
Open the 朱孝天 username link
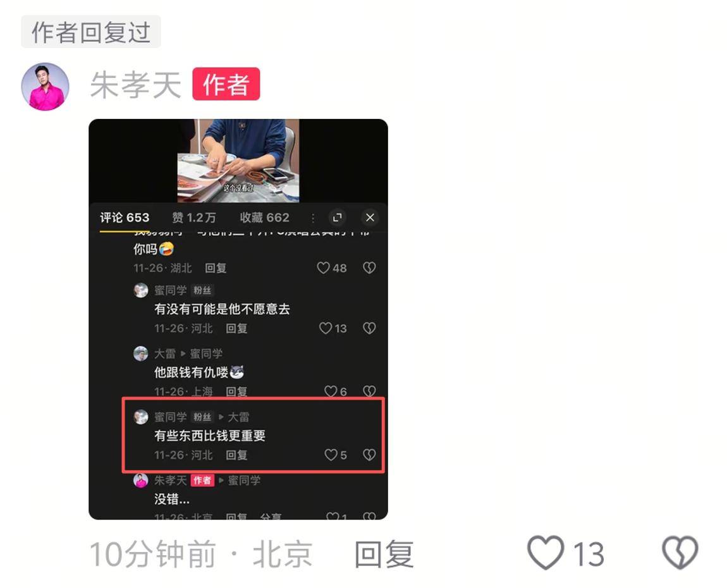point(135,85)
